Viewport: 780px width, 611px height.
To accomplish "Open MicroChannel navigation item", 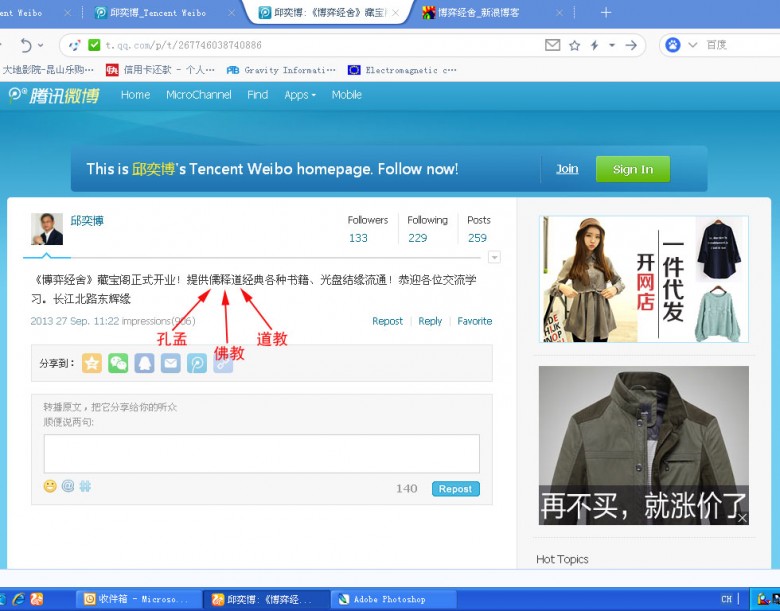I will 198,95.
